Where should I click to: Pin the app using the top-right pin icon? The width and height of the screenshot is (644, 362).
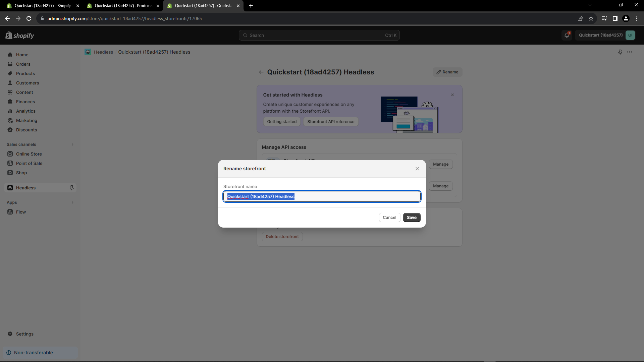coord(620,52)
